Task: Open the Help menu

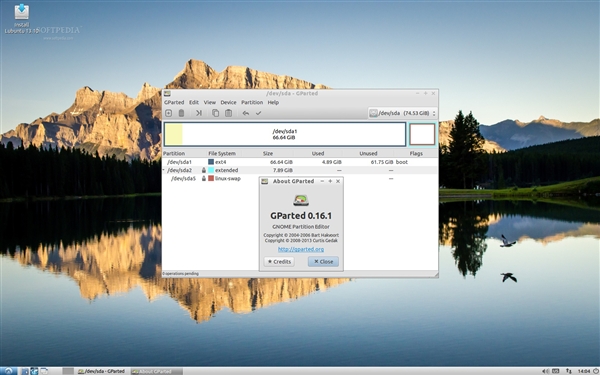Action: (273, 103)
